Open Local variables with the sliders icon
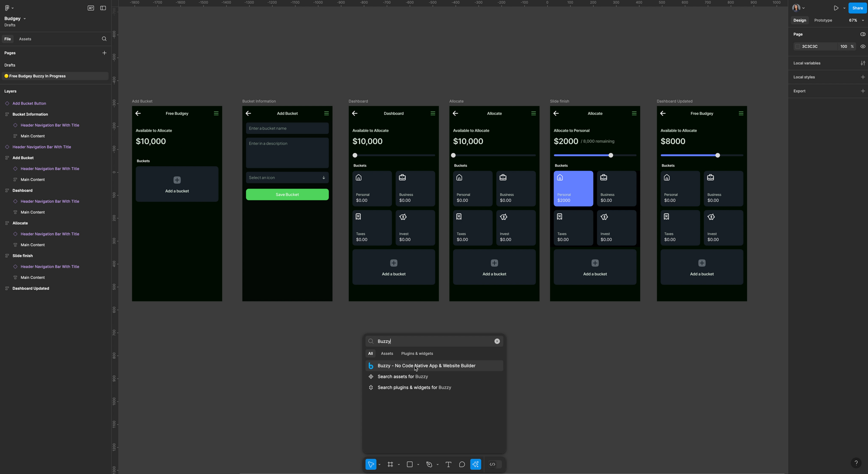 (863, 63)
